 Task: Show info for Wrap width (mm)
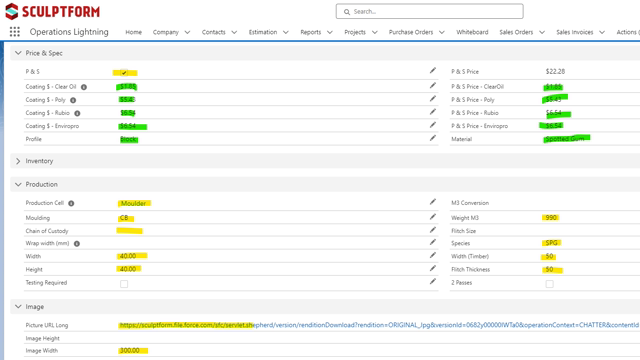tap(77, 244)
